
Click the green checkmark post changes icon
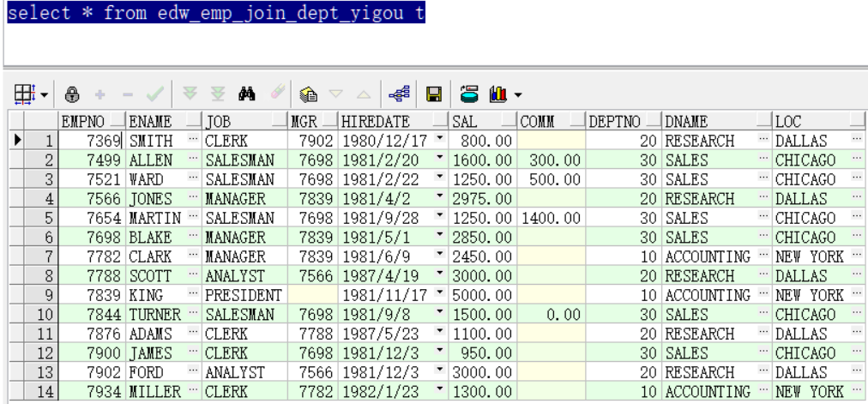[155, 95]
